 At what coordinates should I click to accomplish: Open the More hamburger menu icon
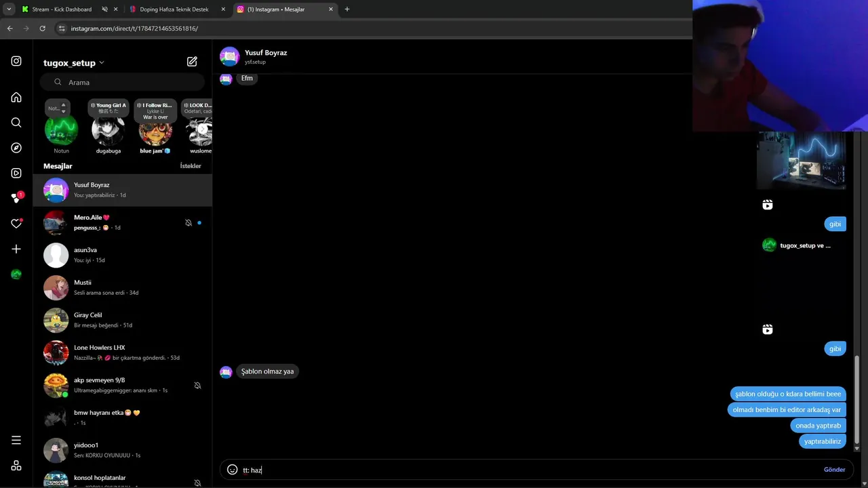tap(16, 440)
